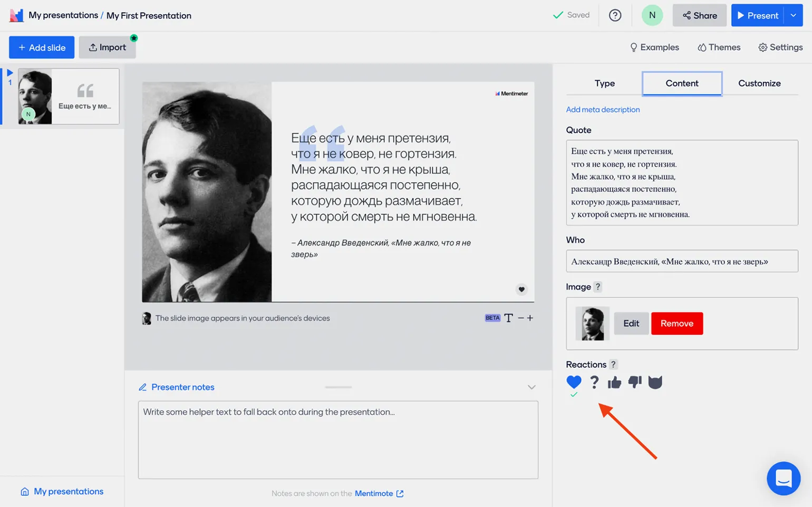Open the Present dropdown arrow
812x507 pixels.
794,15
